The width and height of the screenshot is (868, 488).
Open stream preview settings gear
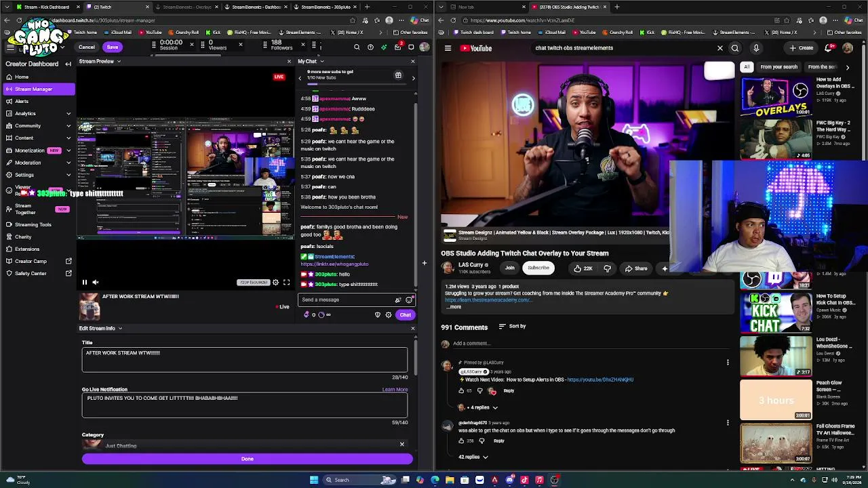tap(275, 282)
